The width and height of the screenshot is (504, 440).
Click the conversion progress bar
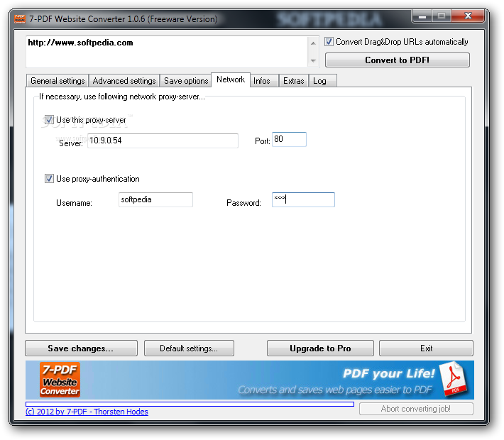coord(190,404)
